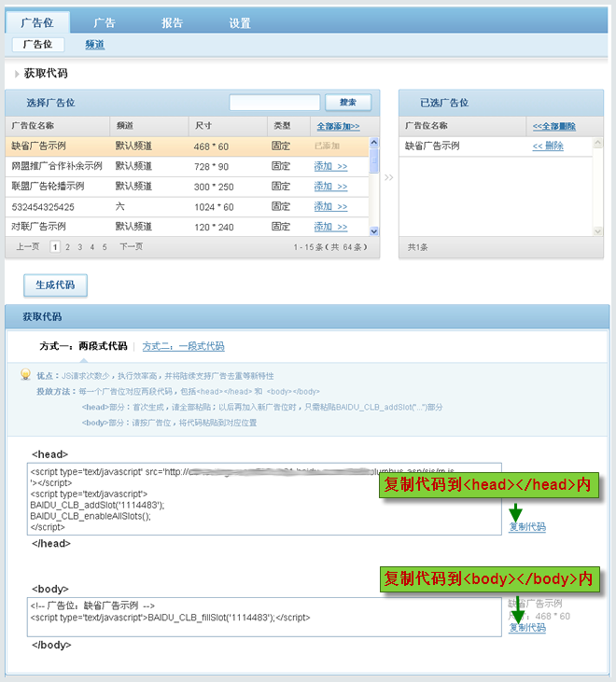This screenshot has height=682, width=616.
Task: Add the 对联广告示例 slot
Action: coord(330,227)
